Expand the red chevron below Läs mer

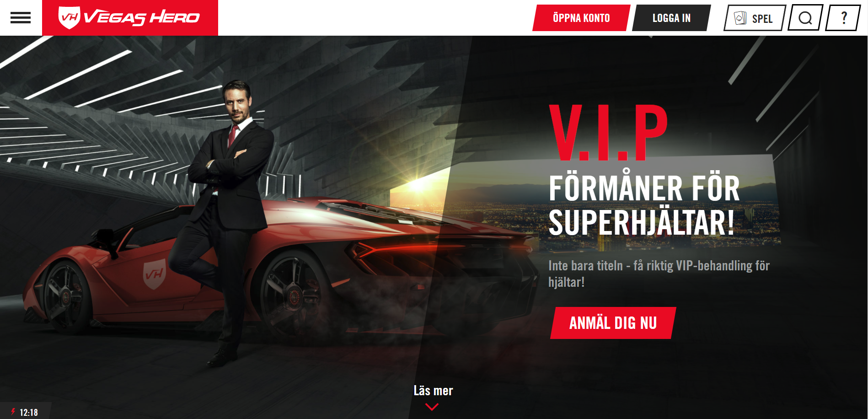pos(432,407)
